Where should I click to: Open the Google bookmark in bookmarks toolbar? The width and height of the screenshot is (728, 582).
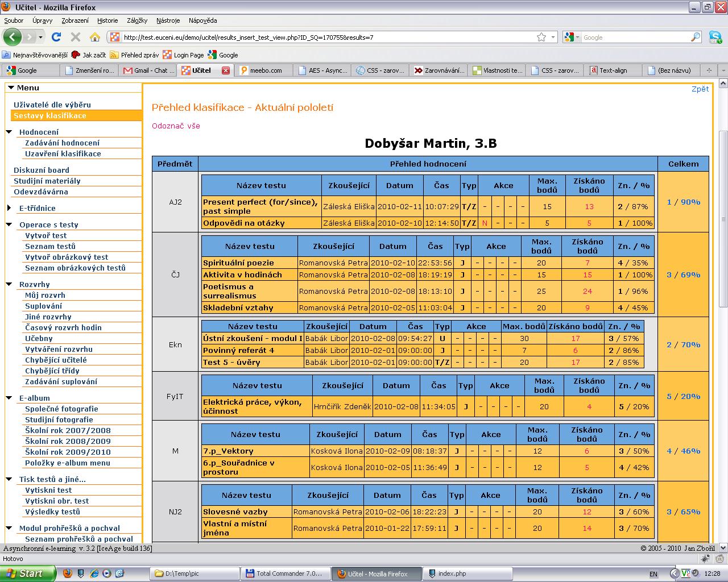coord(223,55)
